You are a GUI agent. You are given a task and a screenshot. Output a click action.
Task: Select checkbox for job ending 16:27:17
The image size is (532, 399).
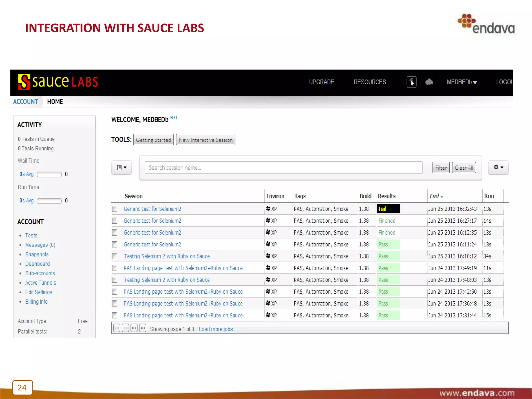115,221
